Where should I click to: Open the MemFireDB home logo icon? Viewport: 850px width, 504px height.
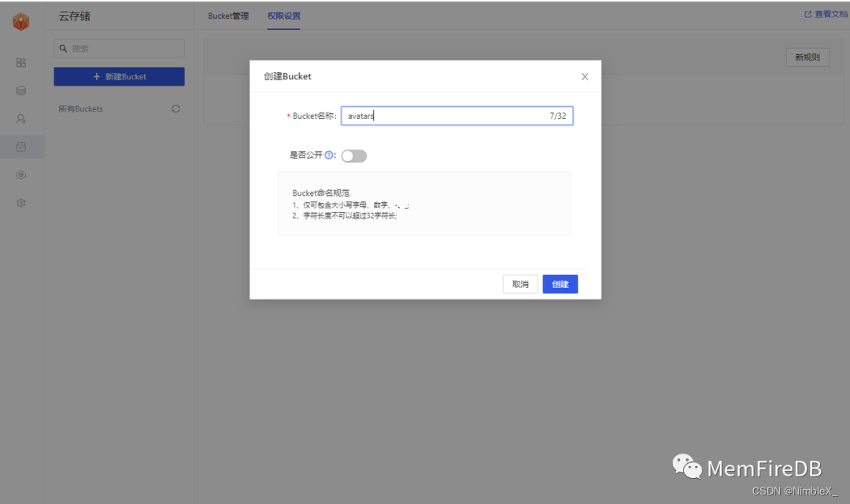point(20,21)
